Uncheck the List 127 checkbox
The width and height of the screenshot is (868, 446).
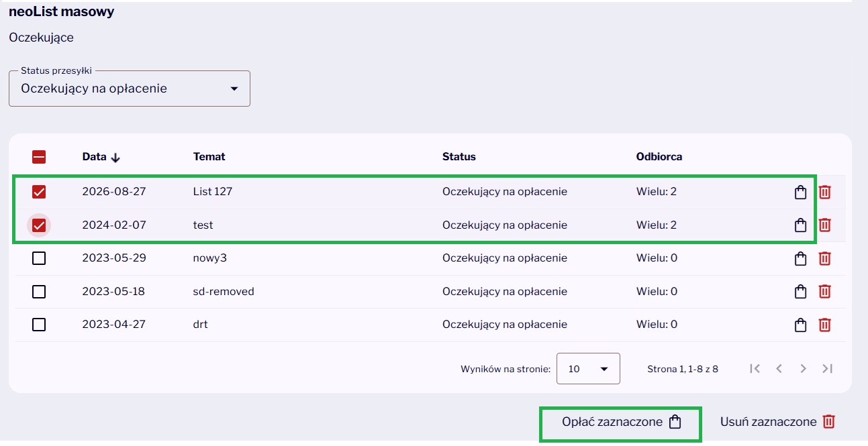point(39,192)
